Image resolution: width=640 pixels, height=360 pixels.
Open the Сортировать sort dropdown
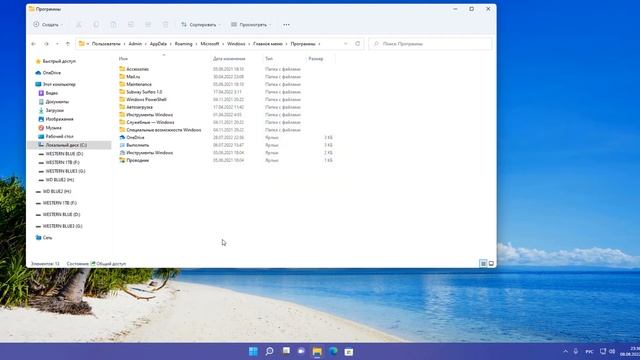(x=200, y=24)
